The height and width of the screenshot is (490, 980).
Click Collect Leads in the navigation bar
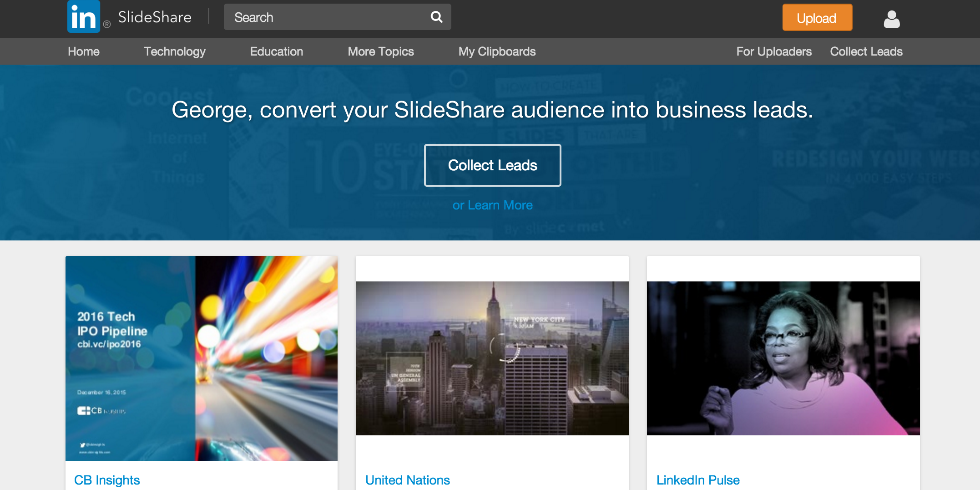[x=866, y=51]
